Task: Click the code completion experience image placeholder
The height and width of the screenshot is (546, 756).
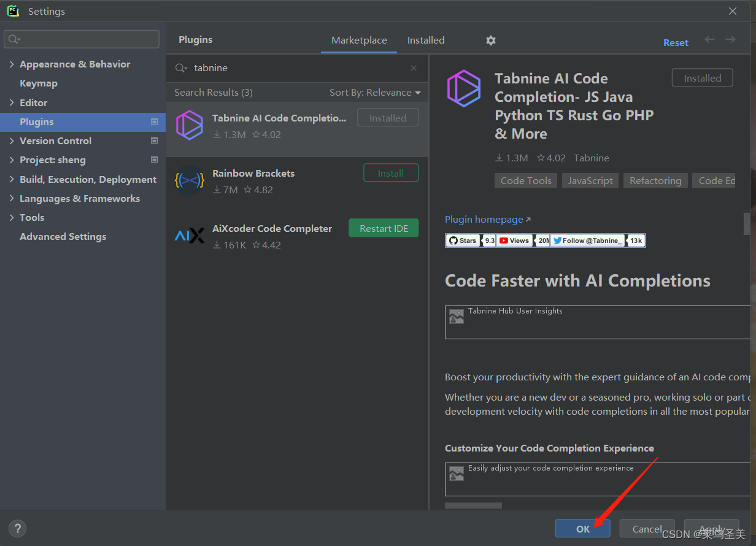Action: click(x=456, y=474)
